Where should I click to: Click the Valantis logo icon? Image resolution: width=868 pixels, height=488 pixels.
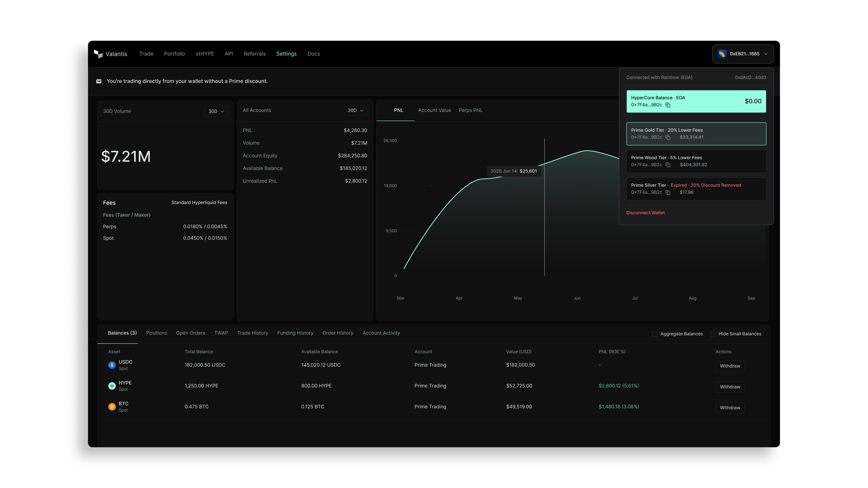(98, 54)
